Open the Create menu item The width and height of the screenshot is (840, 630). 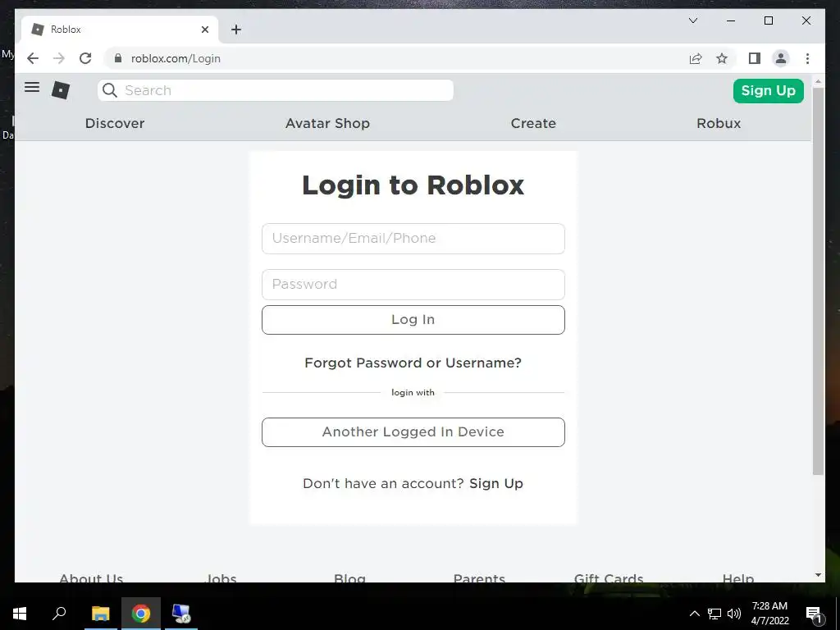pos(533,123)
